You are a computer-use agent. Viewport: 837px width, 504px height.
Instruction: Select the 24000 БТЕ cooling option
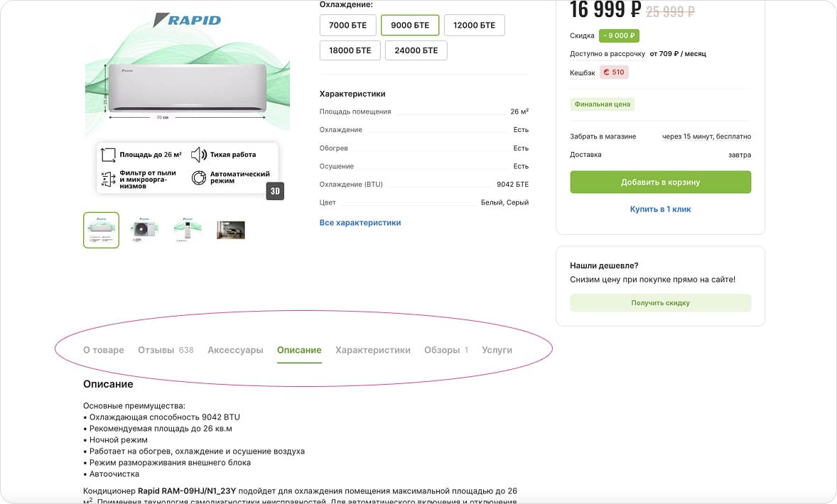pyautogui.click(x=416, y=51)
